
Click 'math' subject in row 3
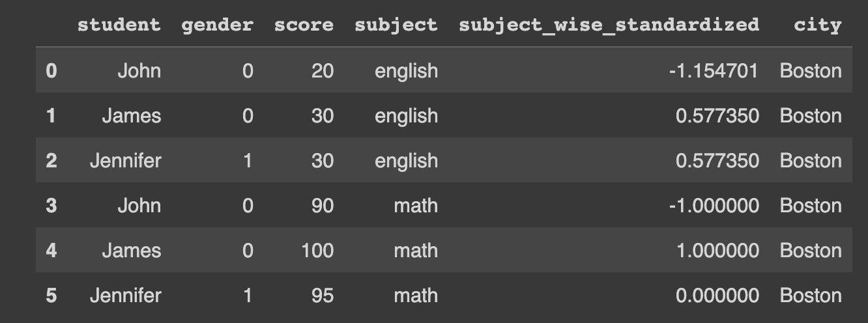point(416,206)
